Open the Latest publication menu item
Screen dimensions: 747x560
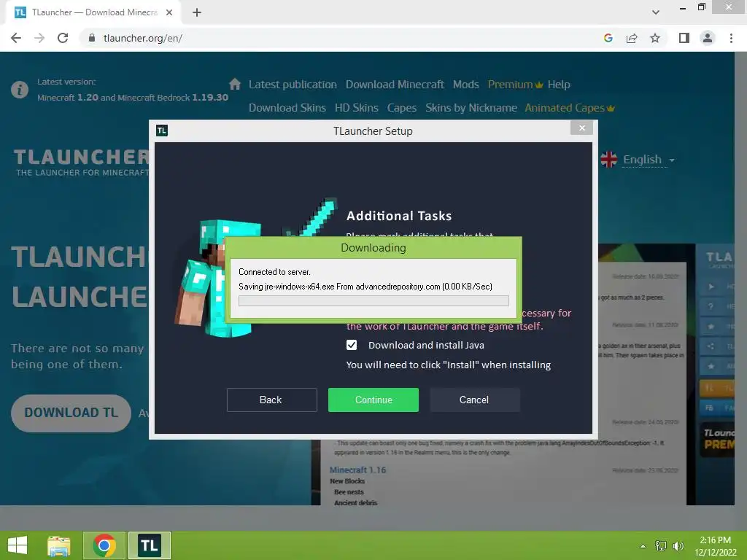coord(293,85)
